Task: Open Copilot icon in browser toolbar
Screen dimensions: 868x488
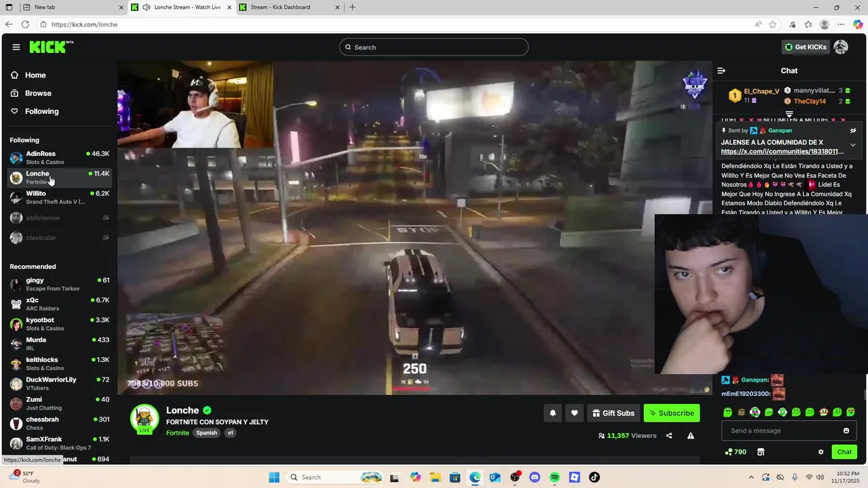Action: [x=857, y=24]
